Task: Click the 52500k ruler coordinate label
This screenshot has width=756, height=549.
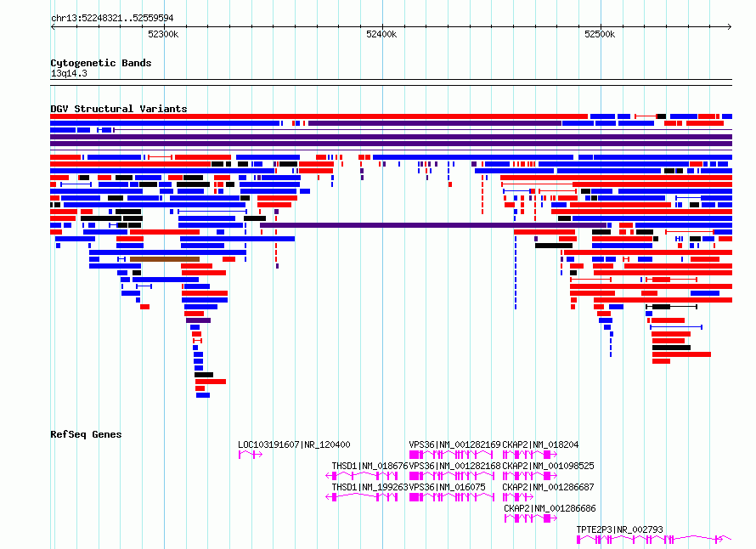Action: [600, 34]
